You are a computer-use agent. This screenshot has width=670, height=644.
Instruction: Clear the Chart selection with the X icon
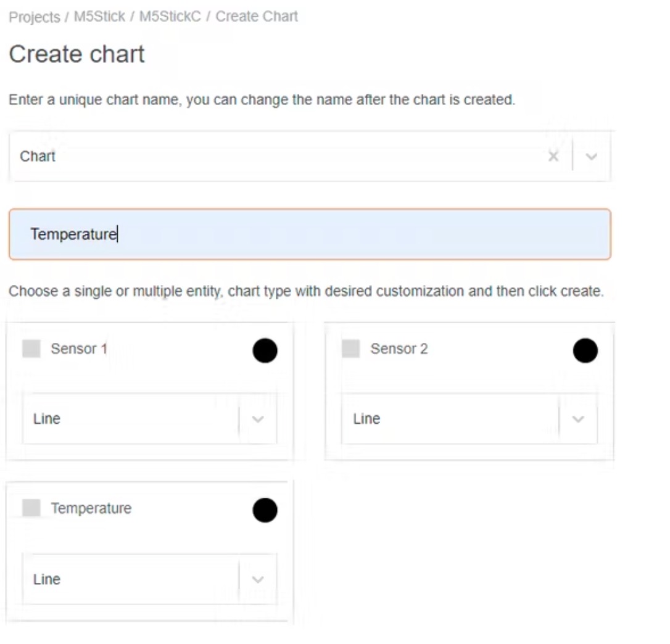(x=553, y=157)
